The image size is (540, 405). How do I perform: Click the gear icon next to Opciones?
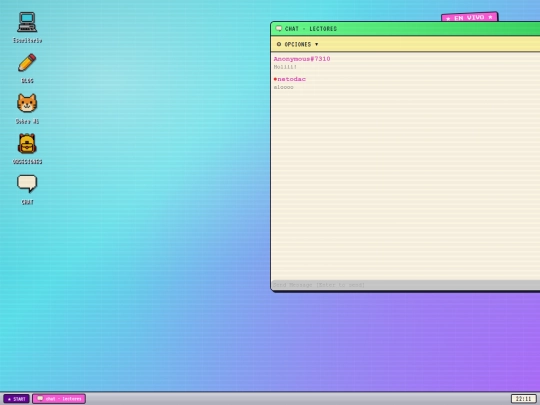(279, 44)
